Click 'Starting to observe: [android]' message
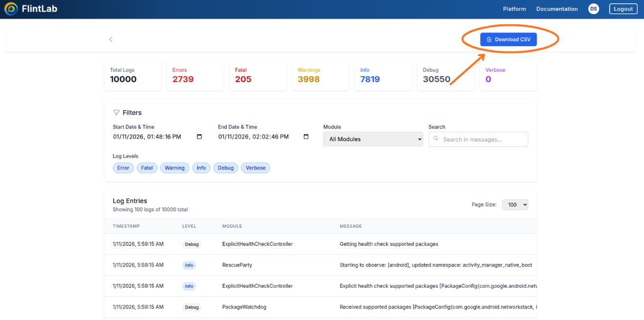Image resolution: width=644 pixels, height=320 pixels. click(436, 265)
